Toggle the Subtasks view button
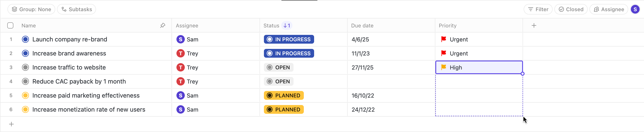 point(77,9)
